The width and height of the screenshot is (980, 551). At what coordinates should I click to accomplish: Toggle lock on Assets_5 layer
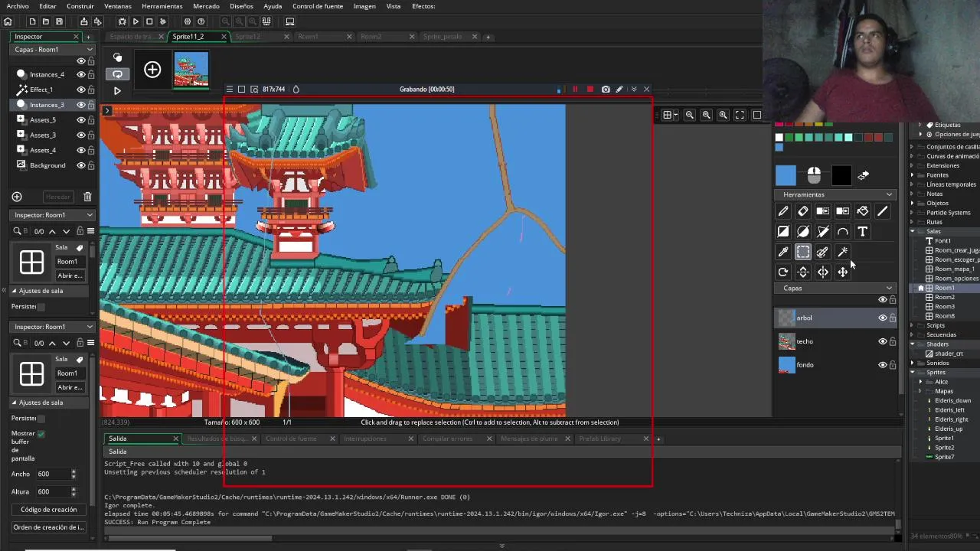(91, 120)
